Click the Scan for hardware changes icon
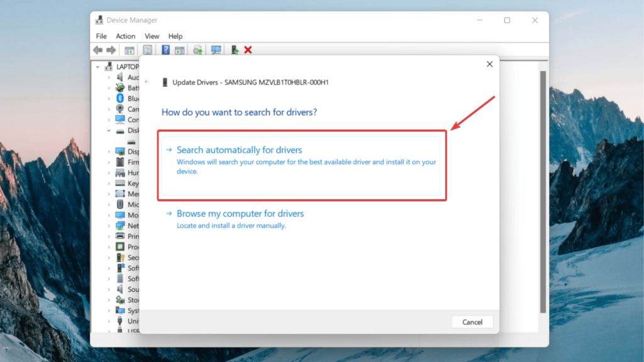Viewport: 644px width, 362px height. (x=216, y=50)
